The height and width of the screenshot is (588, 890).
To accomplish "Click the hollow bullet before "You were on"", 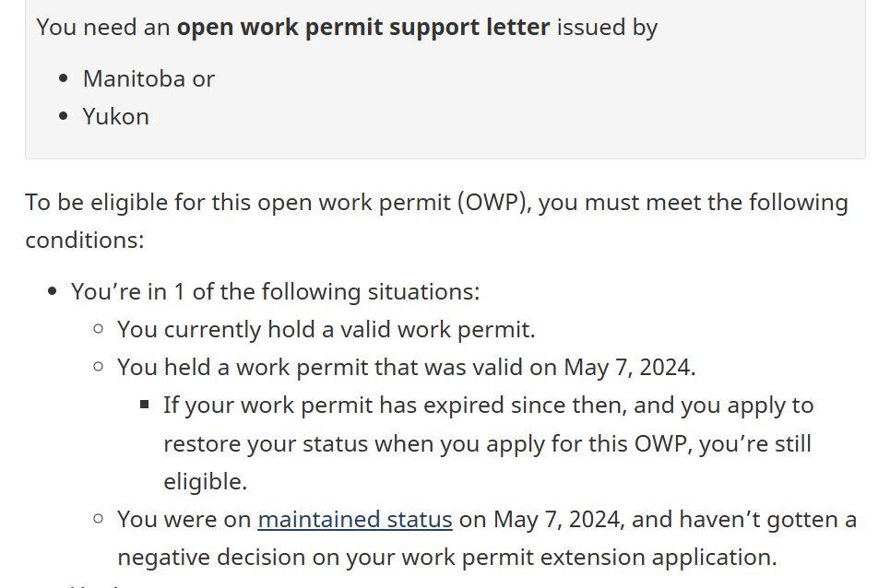I will [x=99, y=519].
